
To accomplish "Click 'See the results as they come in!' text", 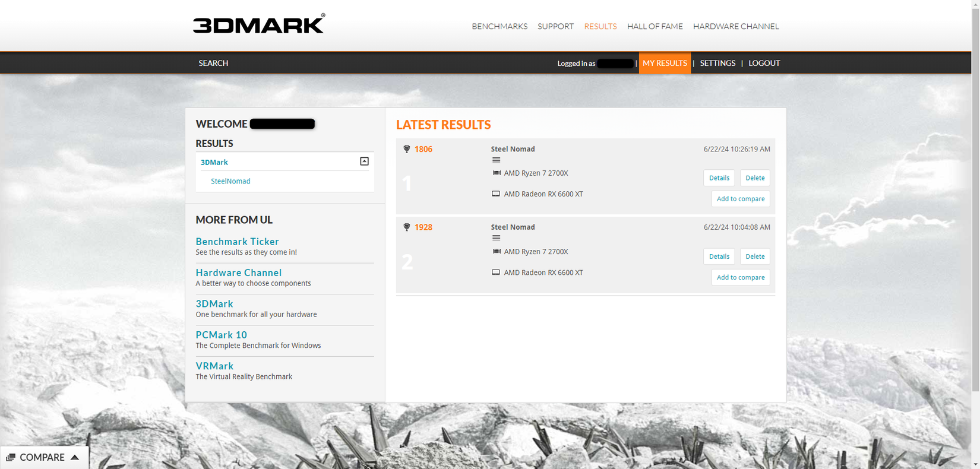I will point(246,252).
